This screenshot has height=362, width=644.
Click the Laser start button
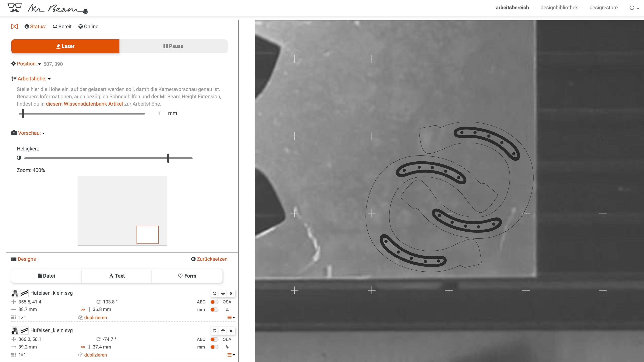click(x=66, y=46)
